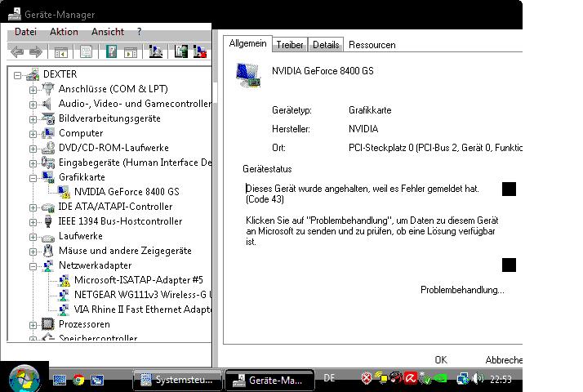
Task: Expand the Bildverarbeitungsgeräte node
Action: tap(33, 119)
